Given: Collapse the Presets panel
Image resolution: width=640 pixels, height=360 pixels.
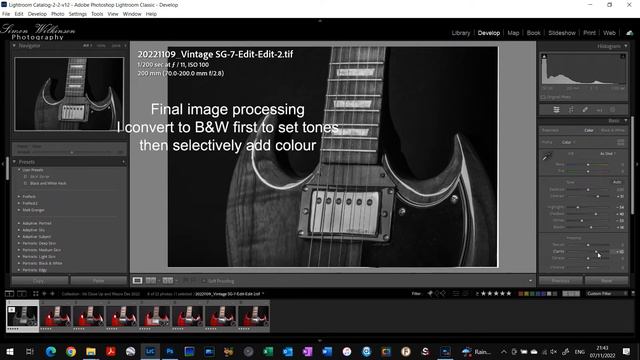Looking at the screenshot, I should (x=14, y=162).
